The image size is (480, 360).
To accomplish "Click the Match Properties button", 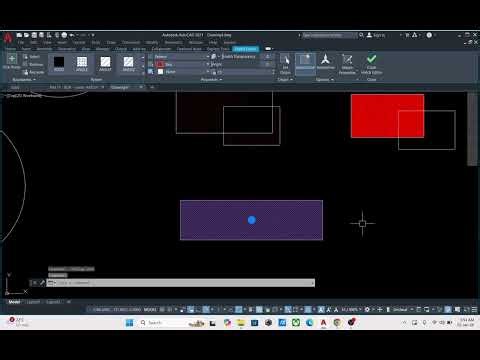I will pos(347,65).
